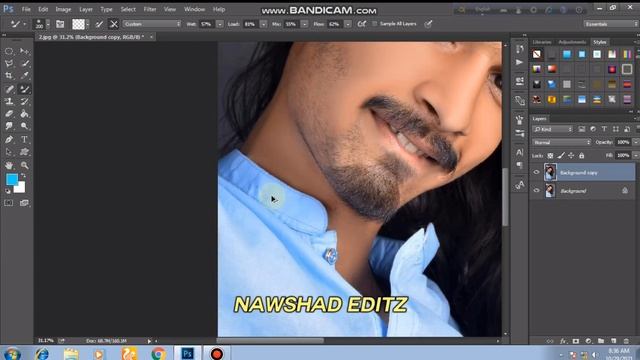This screenshot has height=360, width=640.
Task: Select the Paint Bucket tool
Action: pyautogui.click(x=24, y=114)
